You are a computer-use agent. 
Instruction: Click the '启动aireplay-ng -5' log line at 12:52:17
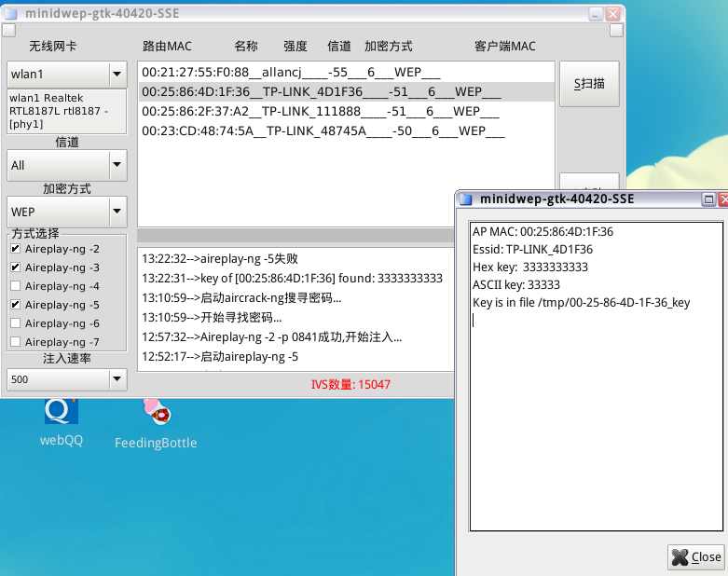pyautogui.click(x=220, y=356)
